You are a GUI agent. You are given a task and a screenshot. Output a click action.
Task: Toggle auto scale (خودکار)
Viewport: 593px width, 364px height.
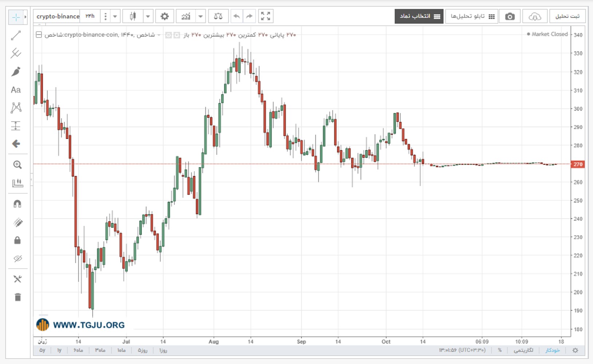[x=552, y=350]
